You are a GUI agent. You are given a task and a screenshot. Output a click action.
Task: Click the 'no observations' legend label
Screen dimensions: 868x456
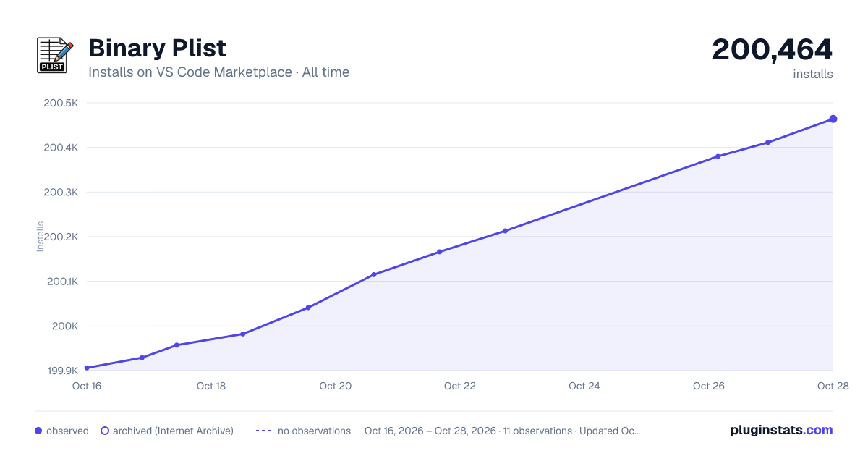pos(314,431)
